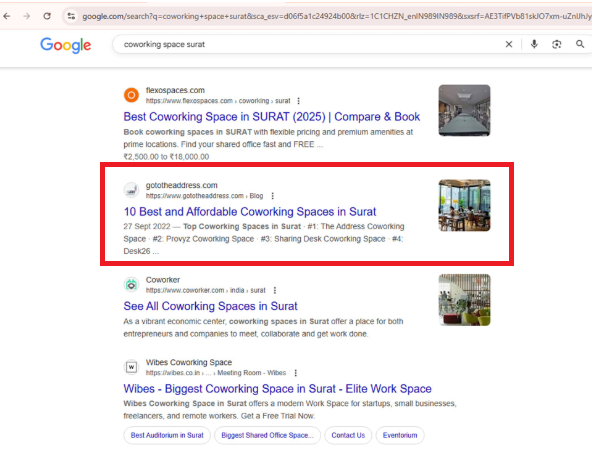Open Google Lens image search icon
This screenshot has width=592, height=462.
(x=557, y=44)
